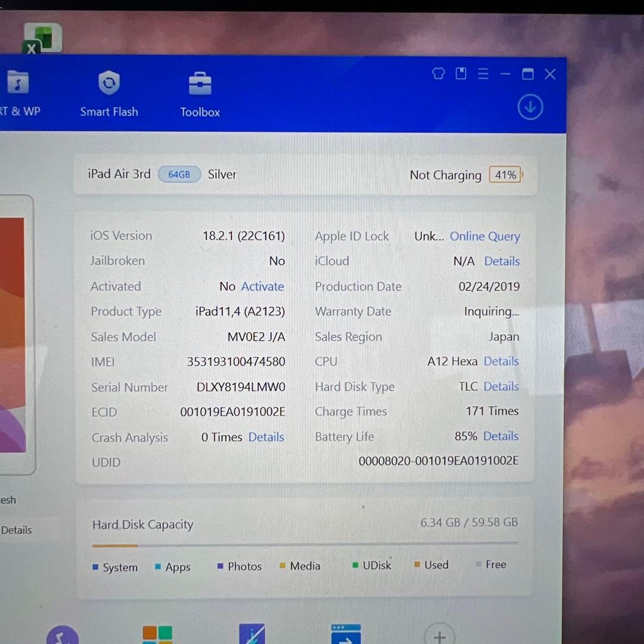Click the Hard Disk Capacity usage bar
The width and height of the screenshot is (644, 644).
304,544
